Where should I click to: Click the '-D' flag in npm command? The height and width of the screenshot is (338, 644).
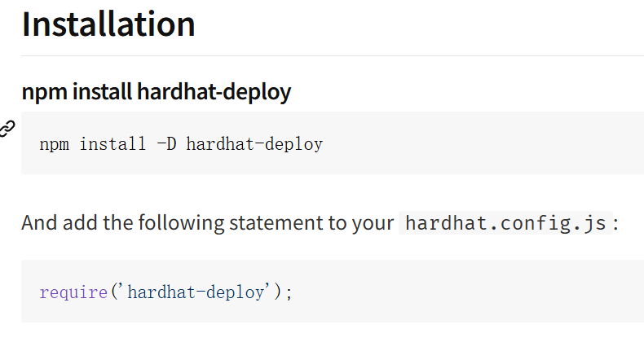166,144
